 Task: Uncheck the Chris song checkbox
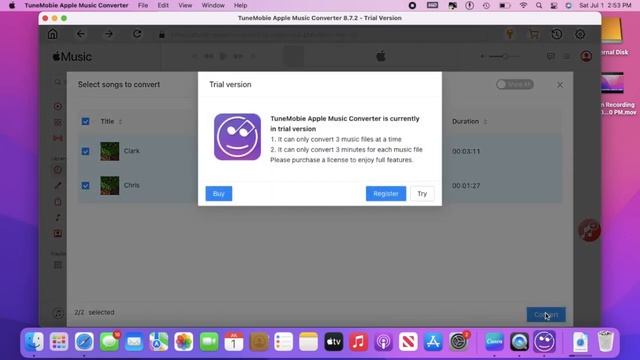tap(85, 185)
